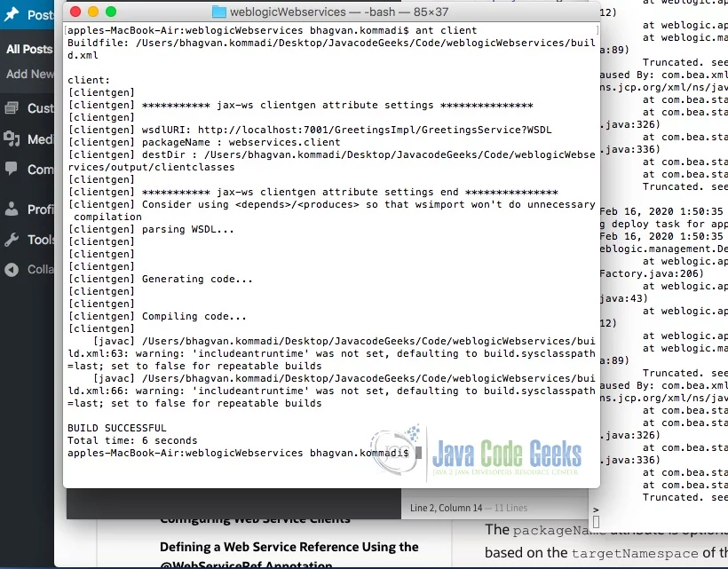728x569 pixels.
Task: Click the 'client:' target line in terminal
Action: coord(89,80)
